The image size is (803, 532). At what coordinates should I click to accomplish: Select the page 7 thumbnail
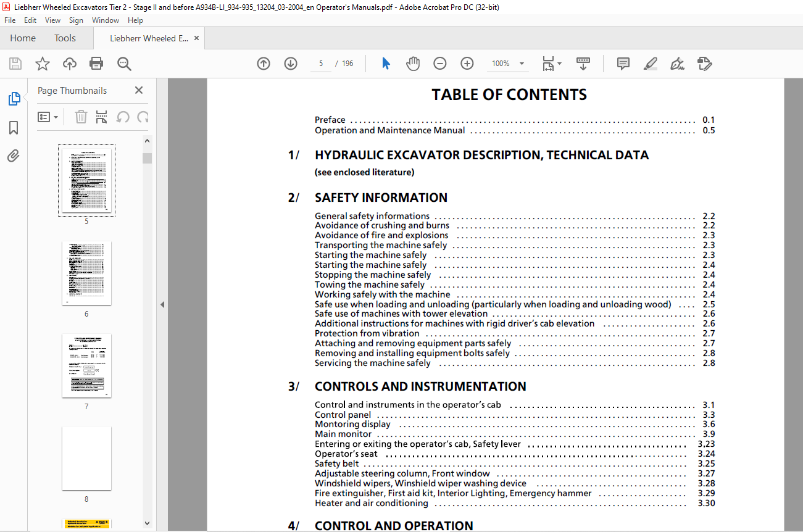86,365
